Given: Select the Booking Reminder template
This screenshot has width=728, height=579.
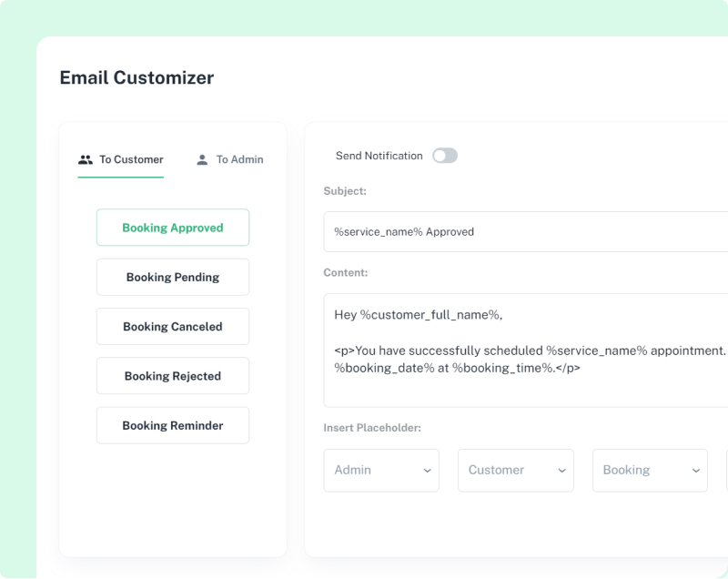Looking at the screenshot, I should pyautogui.click(x=173, y=425).
